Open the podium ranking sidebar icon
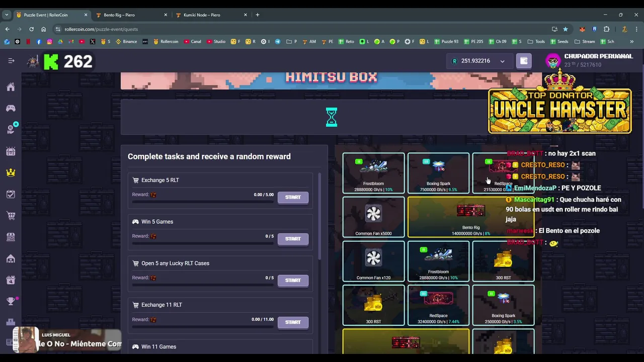644x362 pixels. coord(11,322)
